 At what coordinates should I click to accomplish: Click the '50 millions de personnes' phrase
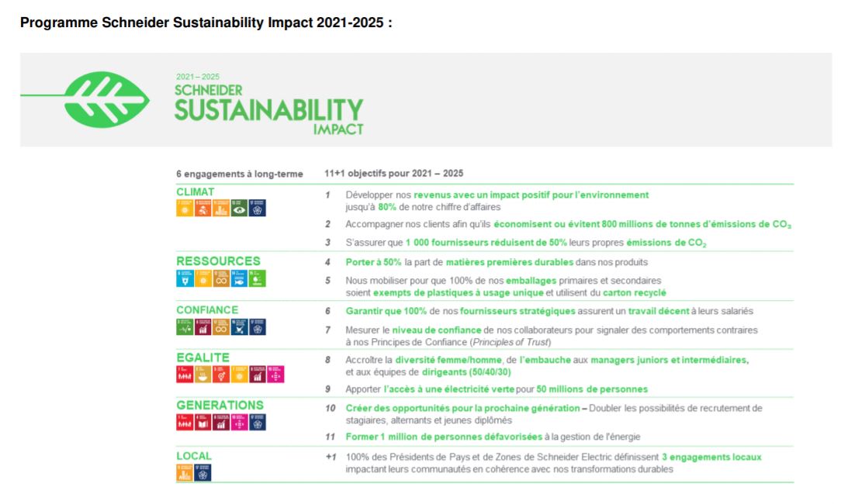pyautogui.click(x=592, y=389)
